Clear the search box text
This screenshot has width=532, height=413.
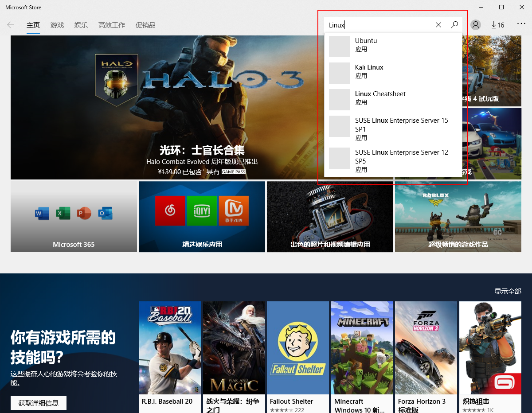[x=438, y=25]
